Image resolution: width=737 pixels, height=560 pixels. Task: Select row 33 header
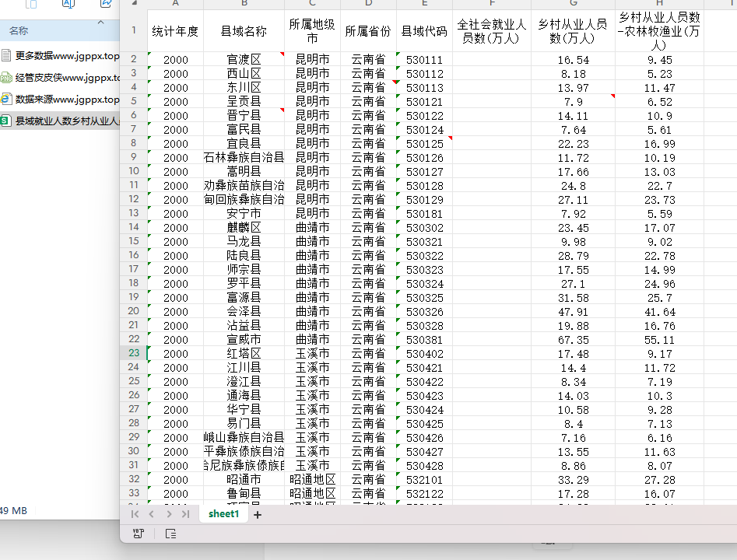pos(134,493)
